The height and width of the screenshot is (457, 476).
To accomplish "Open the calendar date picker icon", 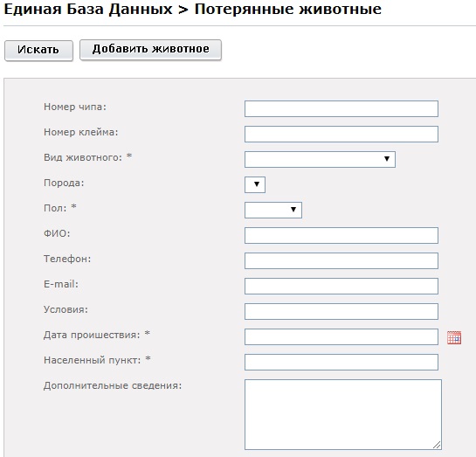I will (454, 337).
